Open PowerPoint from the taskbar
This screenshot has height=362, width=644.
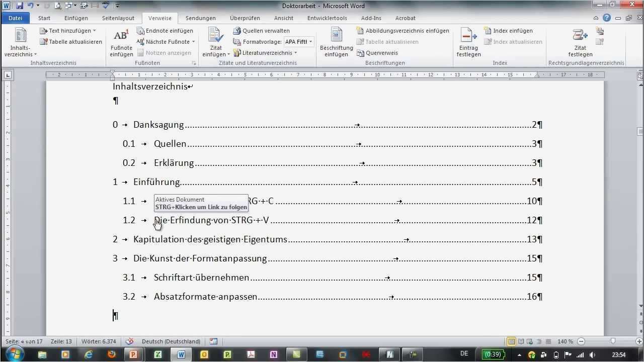click(x=133, y=354)
